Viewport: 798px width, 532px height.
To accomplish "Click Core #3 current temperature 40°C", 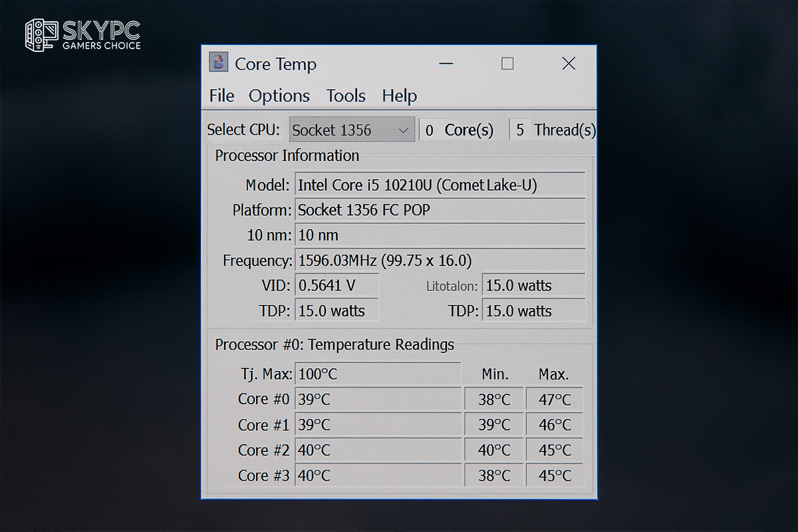I will point(378,475).
